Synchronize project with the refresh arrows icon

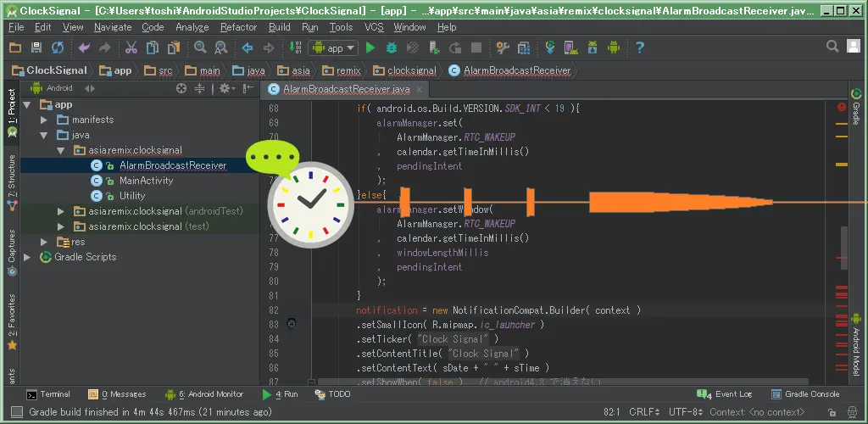[58, 48]
